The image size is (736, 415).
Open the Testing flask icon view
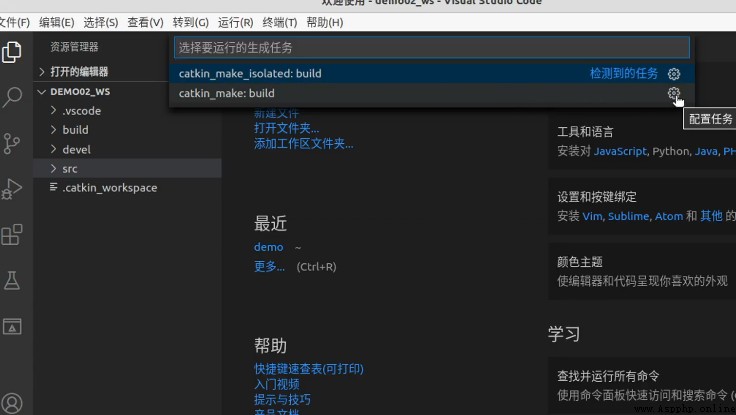point(12,280)
